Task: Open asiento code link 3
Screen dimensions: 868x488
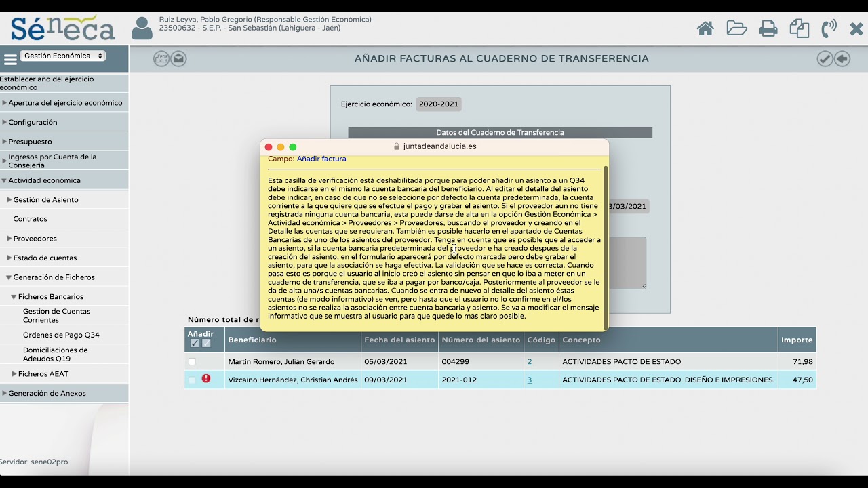Action: [x=530, y=380]
